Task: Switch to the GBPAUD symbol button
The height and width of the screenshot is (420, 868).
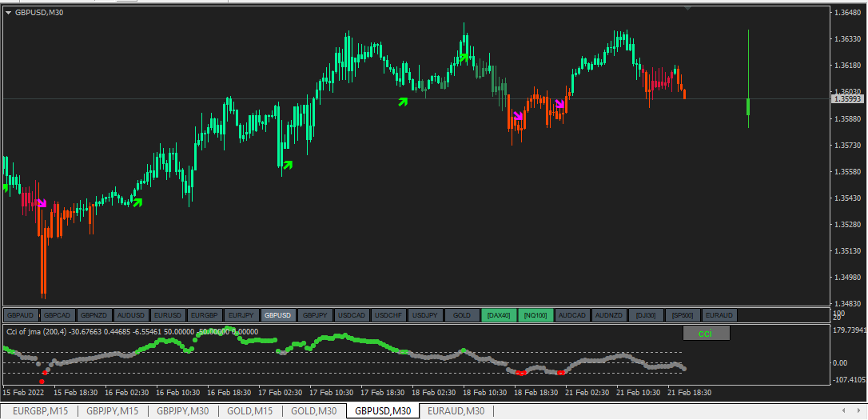Action: pyautogui.click(x=22, y=315)
